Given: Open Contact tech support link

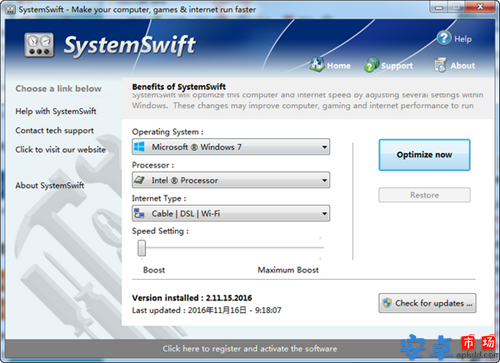Looking at the screenshot, I should [x=54, y=130].
